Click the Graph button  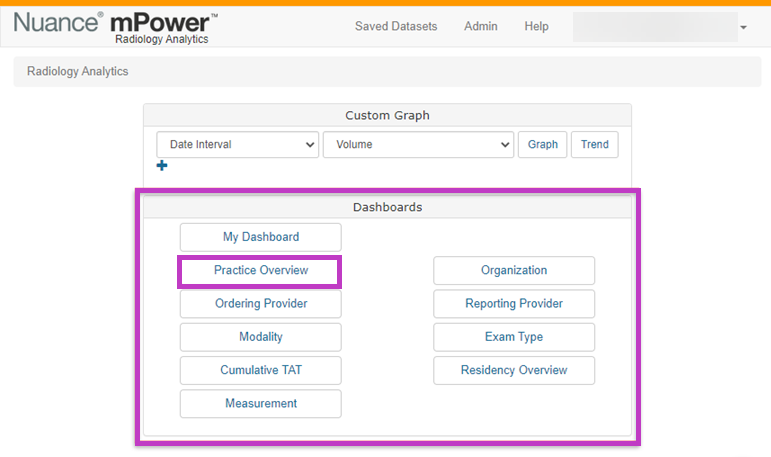[542, 145]
